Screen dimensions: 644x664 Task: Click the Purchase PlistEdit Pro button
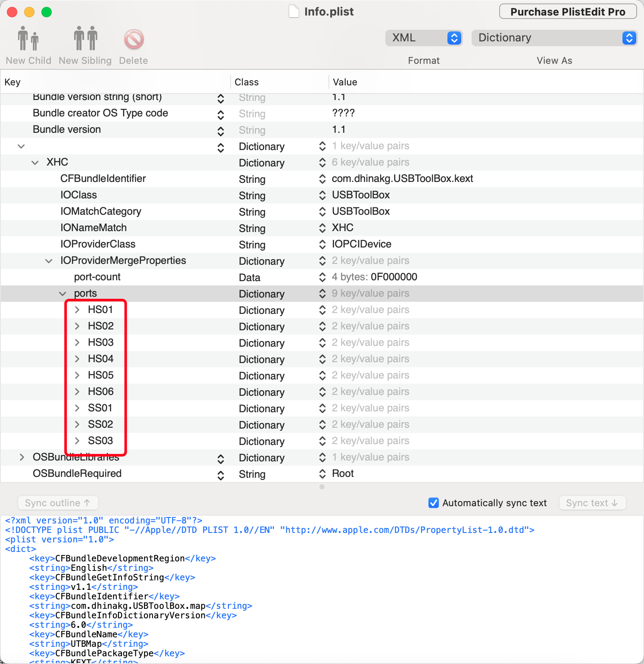coord(567,12)
